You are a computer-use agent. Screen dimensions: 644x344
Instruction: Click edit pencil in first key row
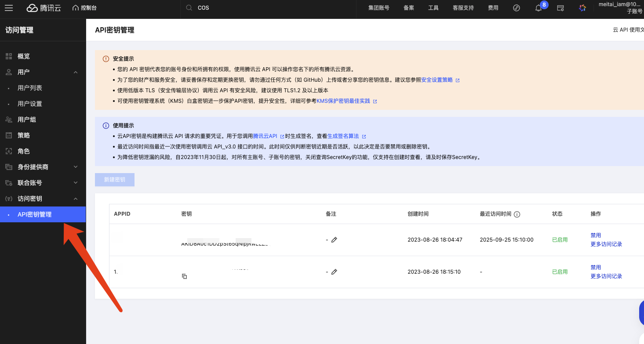click(x=334, y=240)
